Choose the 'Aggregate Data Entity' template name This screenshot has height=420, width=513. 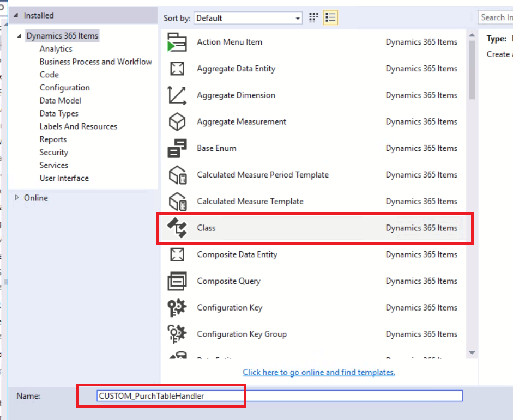point(236,69)
